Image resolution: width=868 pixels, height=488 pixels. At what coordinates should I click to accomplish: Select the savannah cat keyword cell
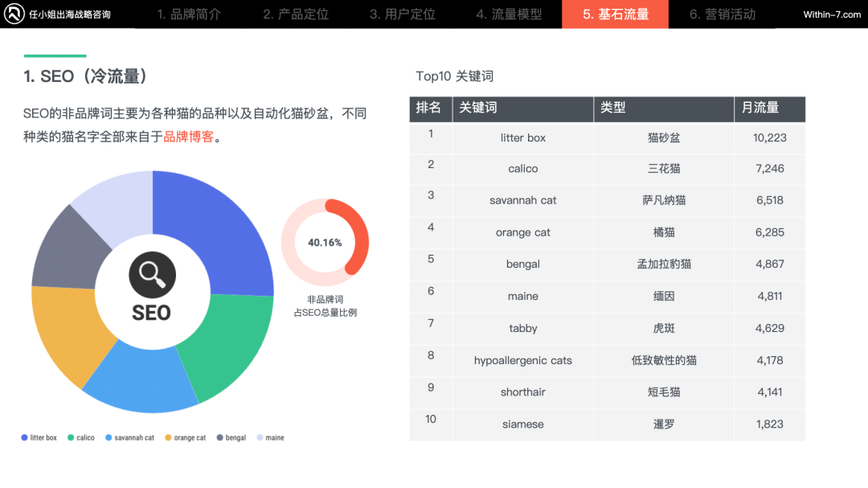point(523,200)
